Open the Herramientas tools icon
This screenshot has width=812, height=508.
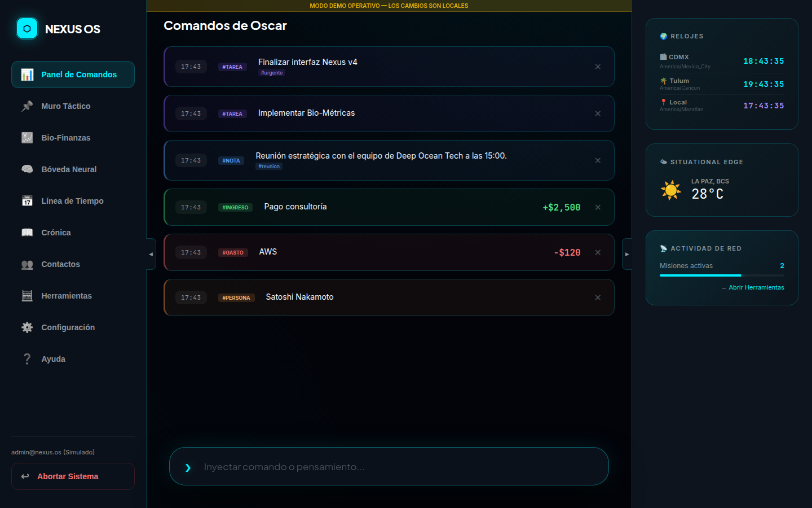(x=27, y=296)
